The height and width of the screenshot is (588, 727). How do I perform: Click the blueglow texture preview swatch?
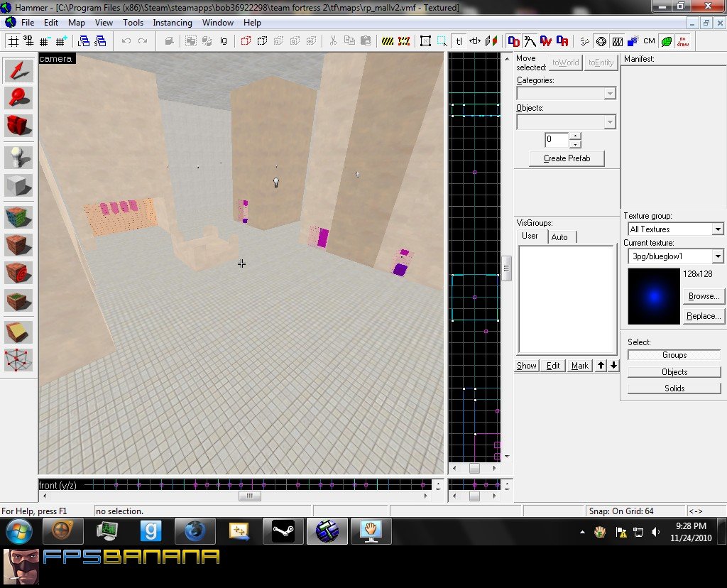click(x=654, y=296)
